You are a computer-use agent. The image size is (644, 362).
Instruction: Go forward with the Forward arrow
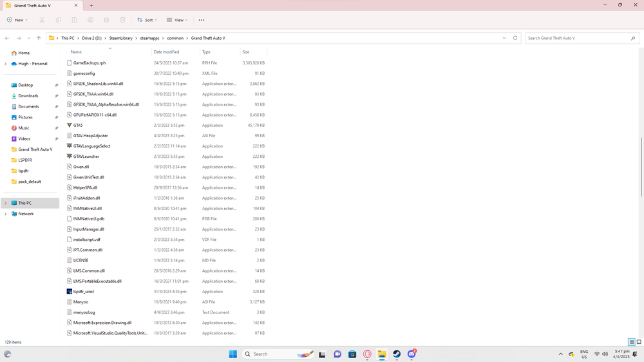click(x=19, y=38)
